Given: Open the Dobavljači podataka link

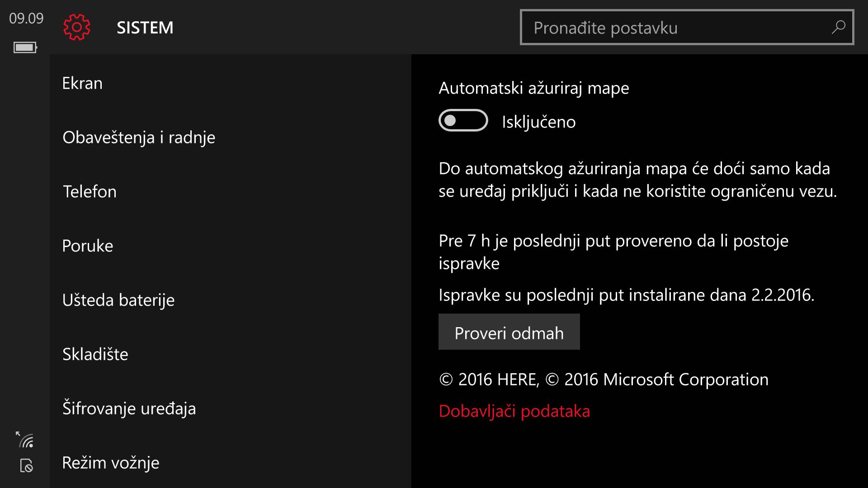Looking at the screenshot, I should 514,411.
